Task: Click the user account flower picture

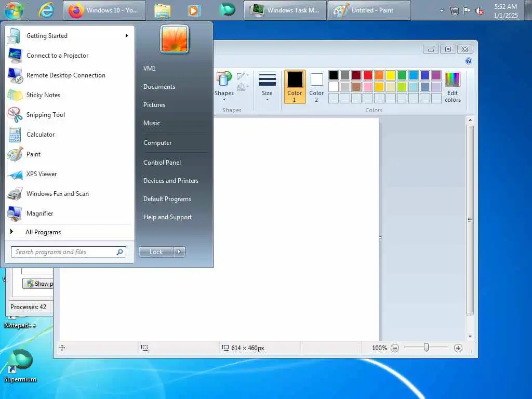Action: coord(175,39)
